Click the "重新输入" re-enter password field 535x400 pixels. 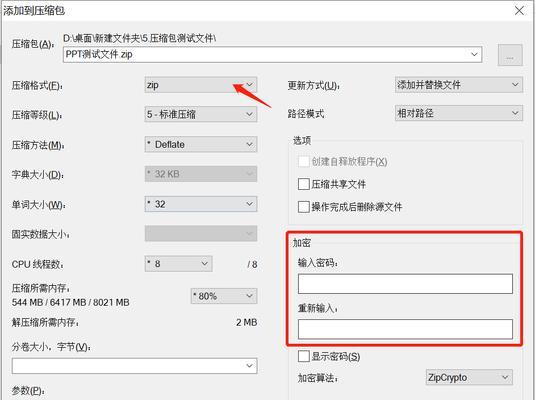(x=405, y=329)
